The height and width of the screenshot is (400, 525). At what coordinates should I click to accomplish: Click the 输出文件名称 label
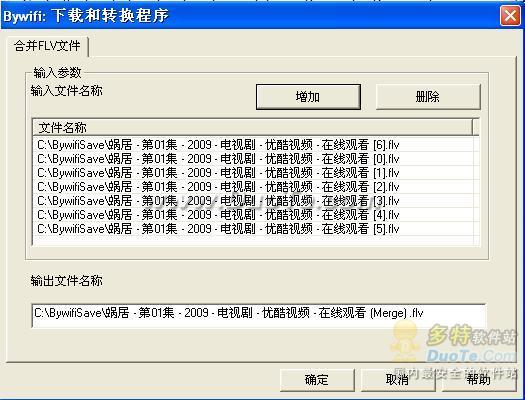(66, 281)
